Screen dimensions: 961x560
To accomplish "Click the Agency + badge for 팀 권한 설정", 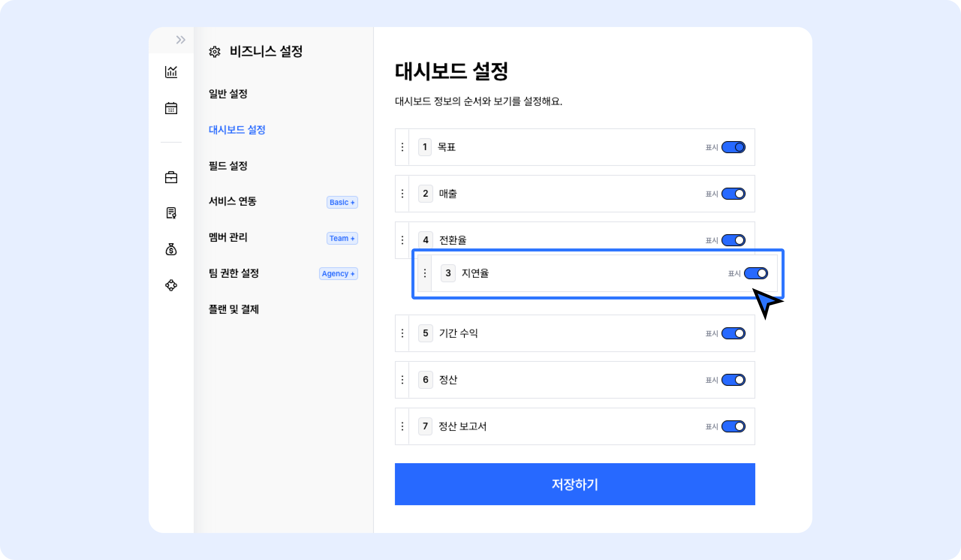I will pyautogui.click(x=338, y=274).
